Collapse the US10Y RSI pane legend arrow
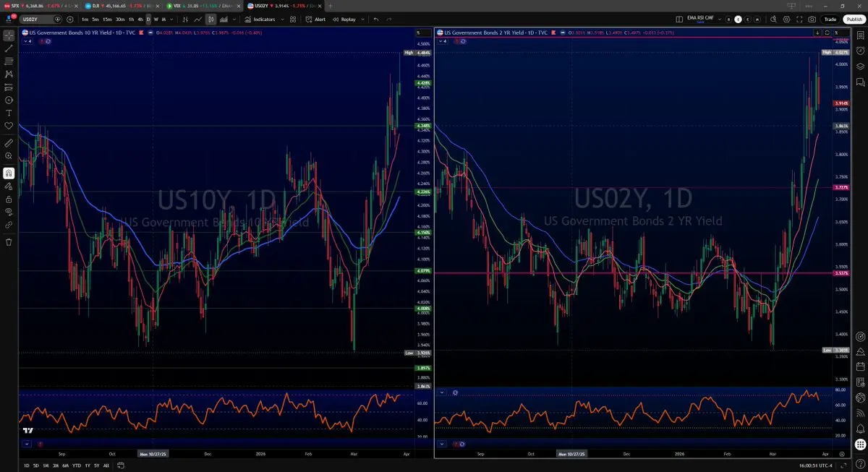Viewport: 868px width, 472px height. 27,444
